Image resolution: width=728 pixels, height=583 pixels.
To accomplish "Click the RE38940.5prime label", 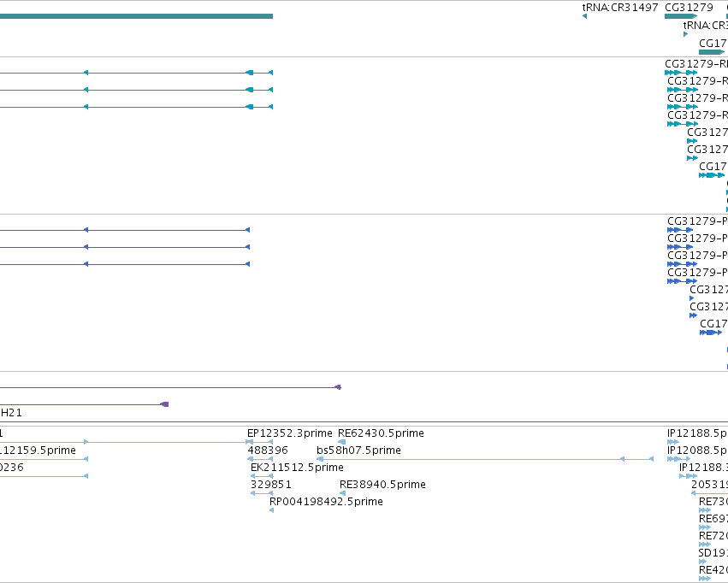I will pyautogui.click(x=382, y=485).
